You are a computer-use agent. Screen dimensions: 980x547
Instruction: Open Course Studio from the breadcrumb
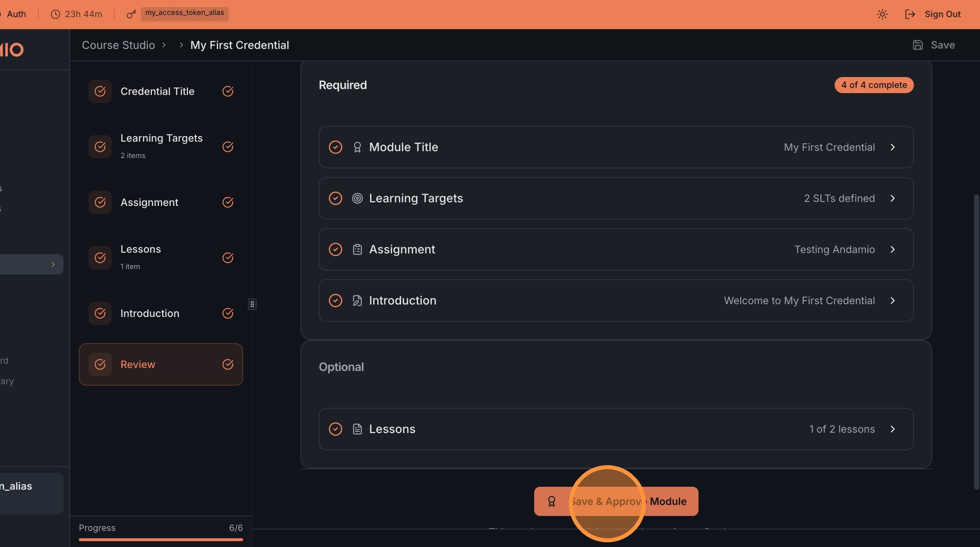point(118,45)
